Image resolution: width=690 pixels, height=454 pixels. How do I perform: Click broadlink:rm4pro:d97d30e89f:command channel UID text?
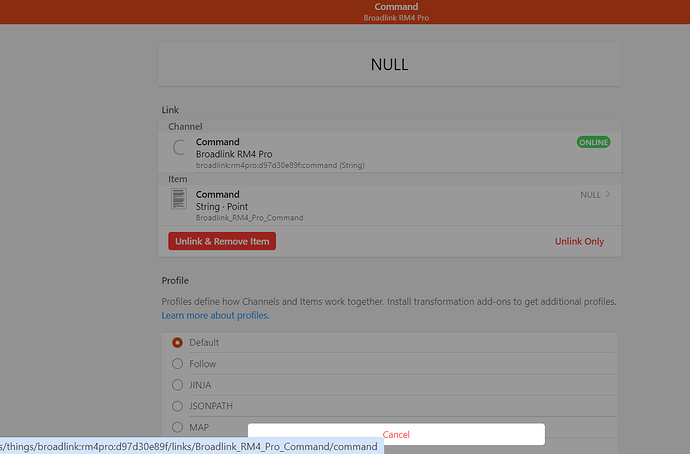[x=280, y=165]
